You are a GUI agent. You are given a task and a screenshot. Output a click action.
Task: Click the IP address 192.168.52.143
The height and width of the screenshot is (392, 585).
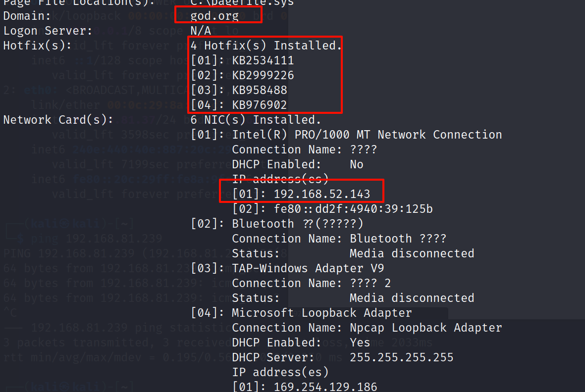[x=322, y=194]
